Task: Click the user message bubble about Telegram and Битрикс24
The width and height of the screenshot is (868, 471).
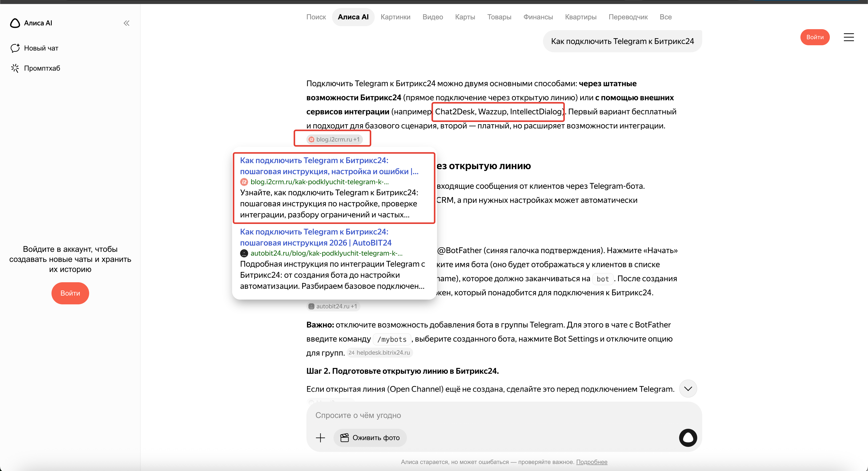Action: [x=622, y=41]
